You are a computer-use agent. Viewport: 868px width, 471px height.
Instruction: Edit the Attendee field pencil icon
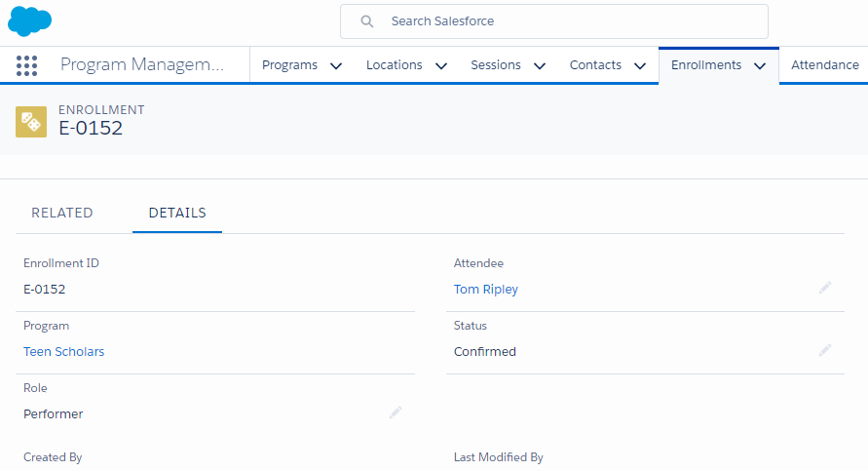(x=825, y=288)
